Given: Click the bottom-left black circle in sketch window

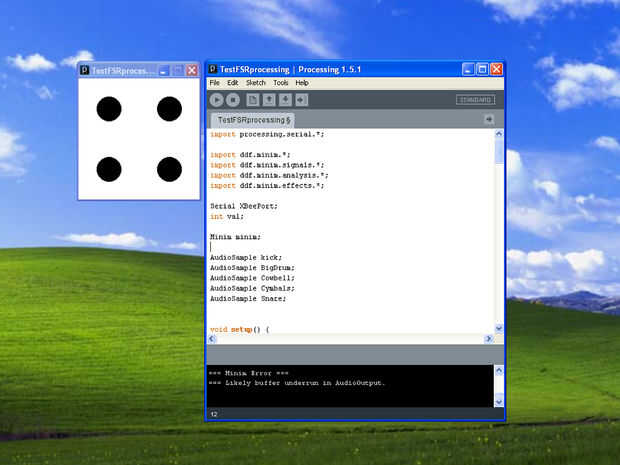Looking at the screenshot, I should click(109, 169).
